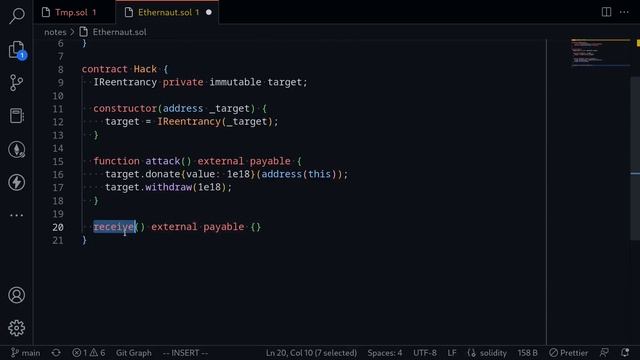Click the 'constructor' keyword

tap(125, 109)
